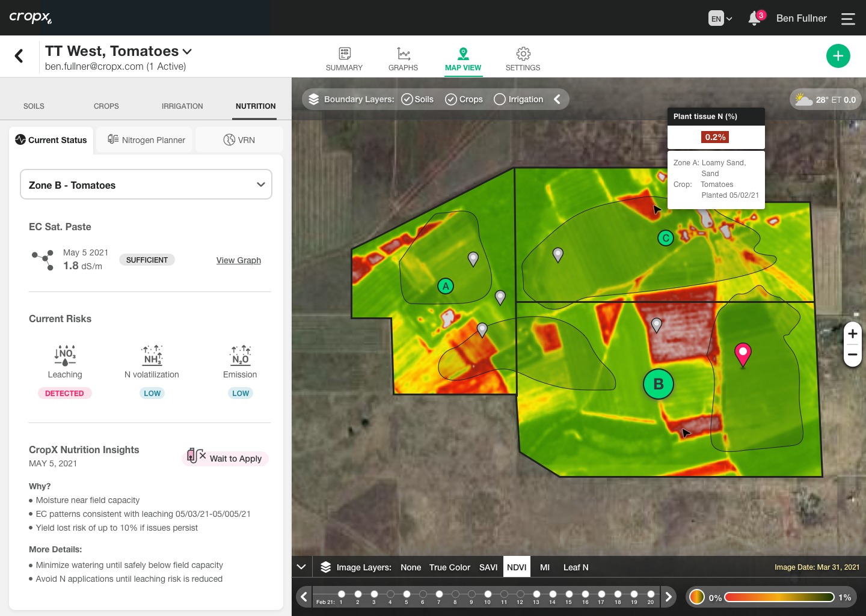Click the CropX logo

(x=30, y=17)
